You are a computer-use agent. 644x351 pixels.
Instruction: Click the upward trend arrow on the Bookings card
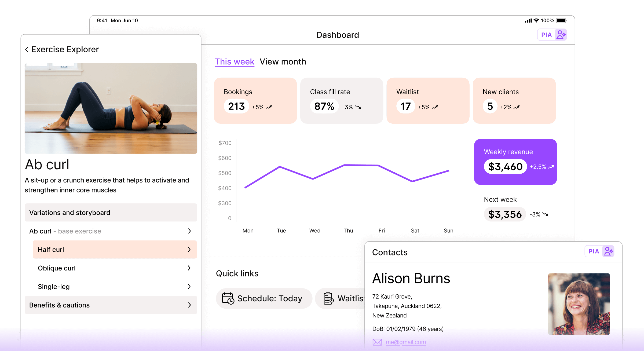pos(269,107)
